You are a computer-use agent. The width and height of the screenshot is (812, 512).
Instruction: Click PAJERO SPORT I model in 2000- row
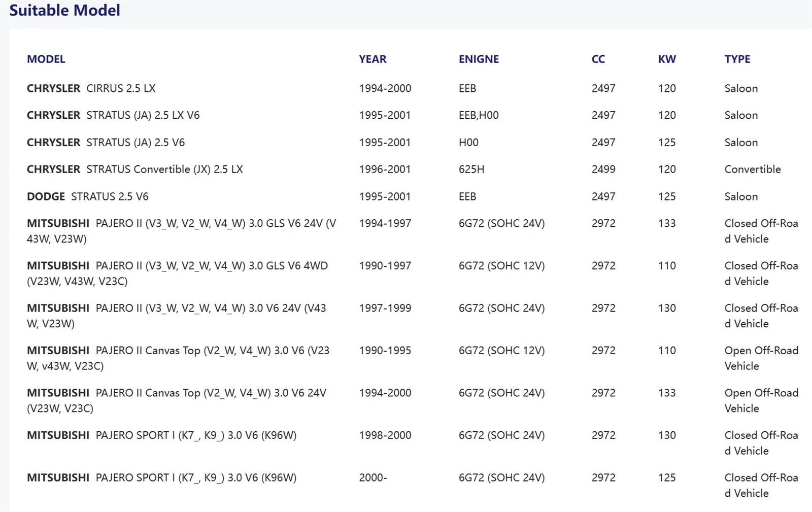162,477
